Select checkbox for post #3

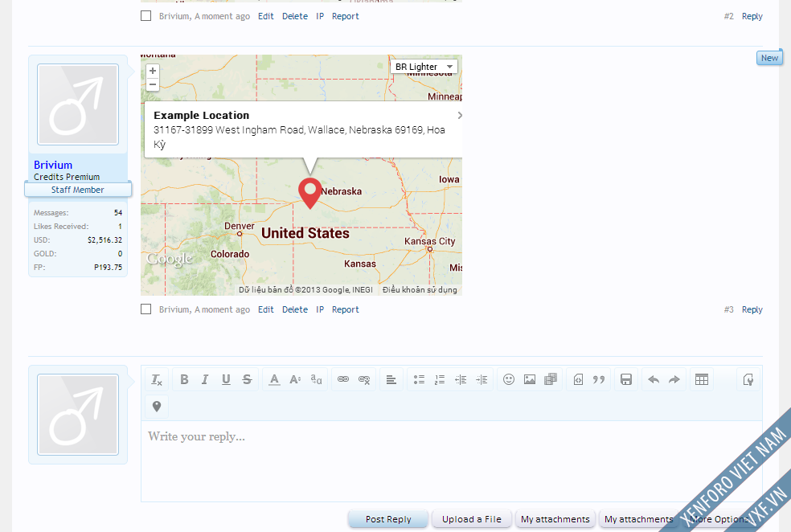145,309
